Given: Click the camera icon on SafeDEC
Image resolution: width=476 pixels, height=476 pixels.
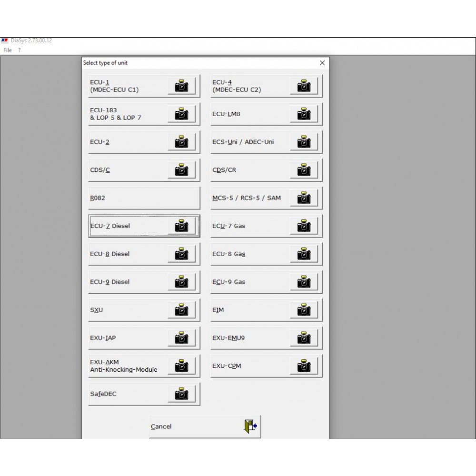Looking at the screenshot, I should click(181, 394).
